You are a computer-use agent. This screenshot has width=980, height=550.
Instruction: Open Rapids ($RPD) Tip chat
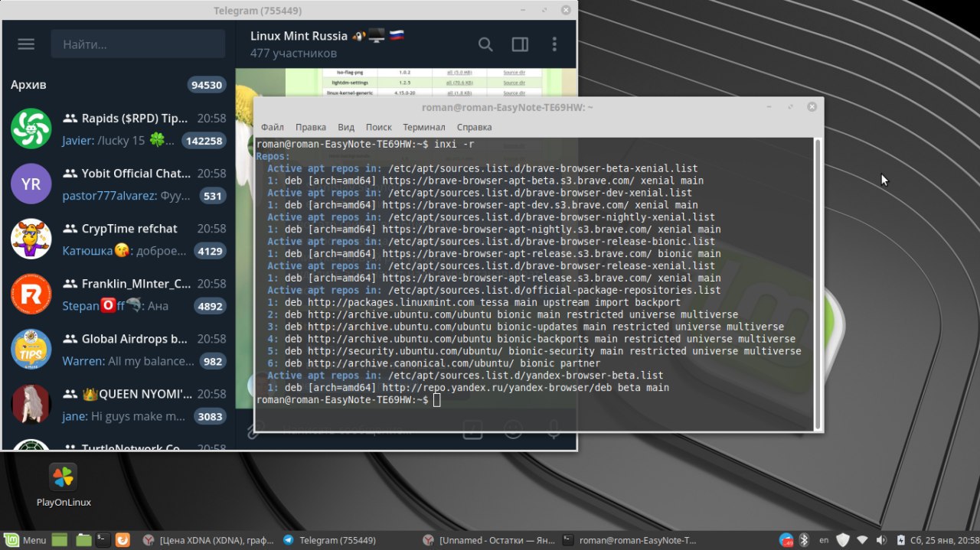coord(118,129)
